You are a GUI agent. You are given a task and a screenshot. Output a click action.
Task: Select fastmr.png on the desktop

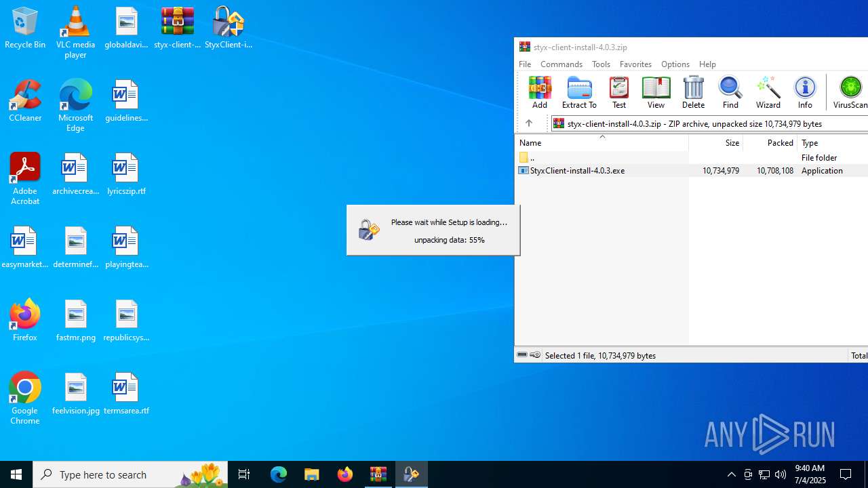click(75, 321)
